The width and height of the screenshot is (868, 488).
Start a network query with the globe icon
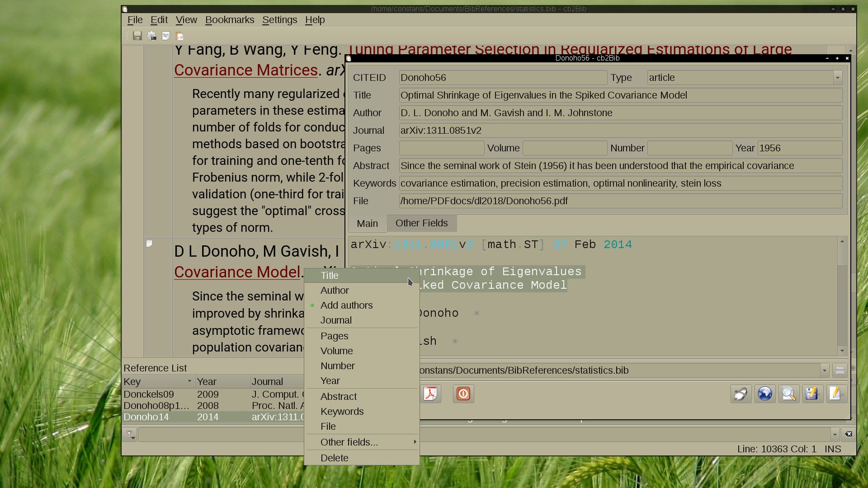[x=764, y=394]
